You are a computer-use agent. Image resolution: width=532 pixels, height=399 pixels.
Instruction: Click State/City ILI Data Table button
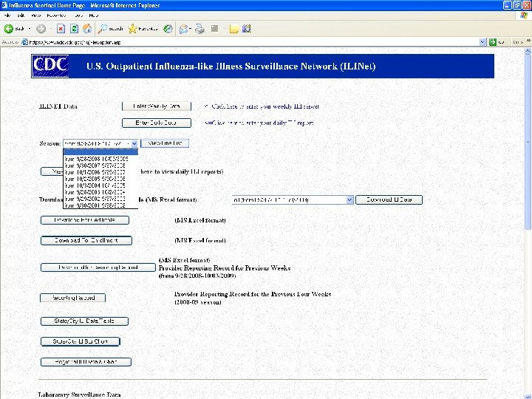(84, 321)
